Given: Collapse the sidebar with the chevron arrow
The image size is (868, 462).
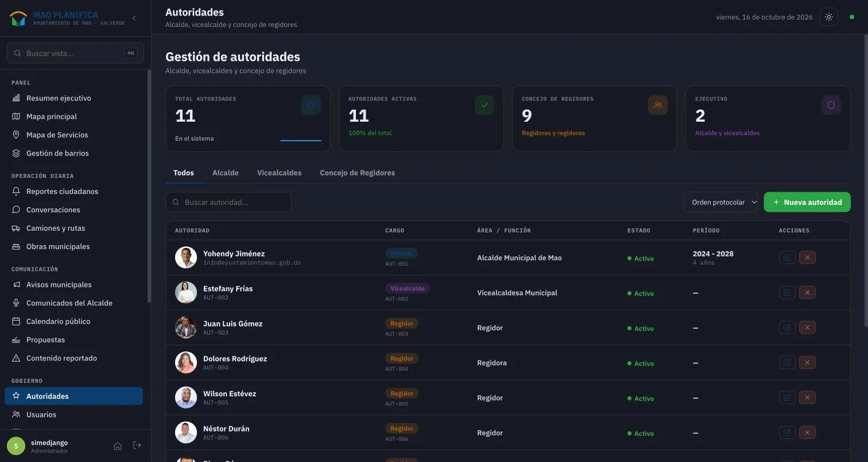Looking at the screenshot, I should point(134,18).
